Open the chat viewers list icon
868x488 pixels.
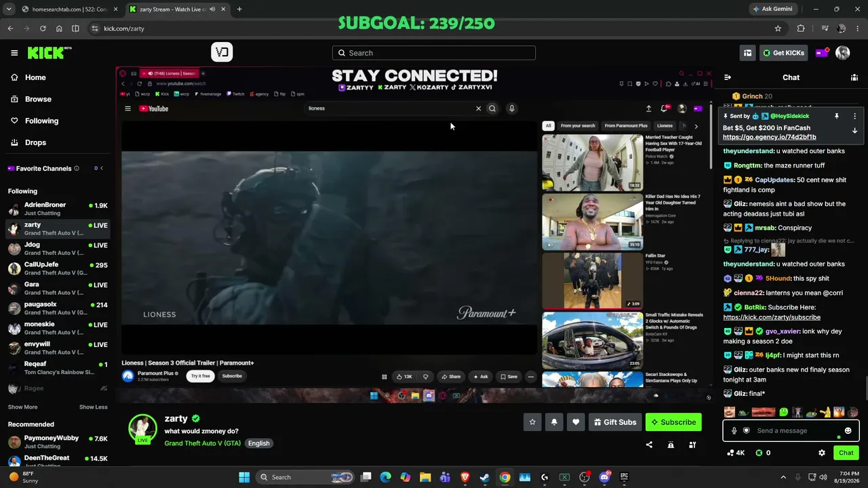pos(854,77)
